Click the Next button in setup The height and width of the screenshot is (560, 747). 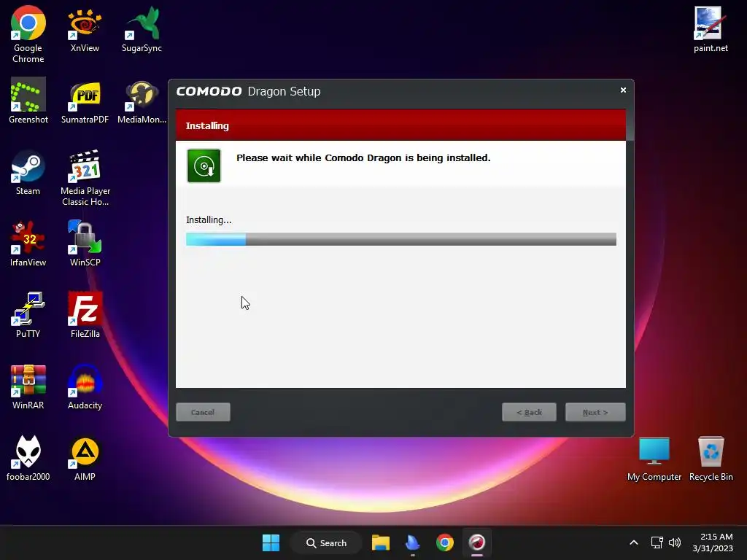[x=595, y=413]
